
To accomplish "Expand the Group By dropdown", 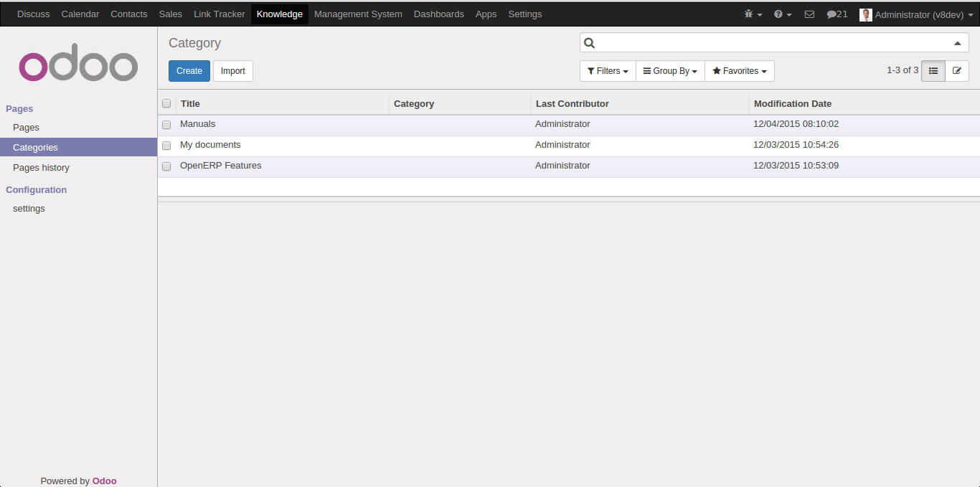I will [x=669, y=70].
